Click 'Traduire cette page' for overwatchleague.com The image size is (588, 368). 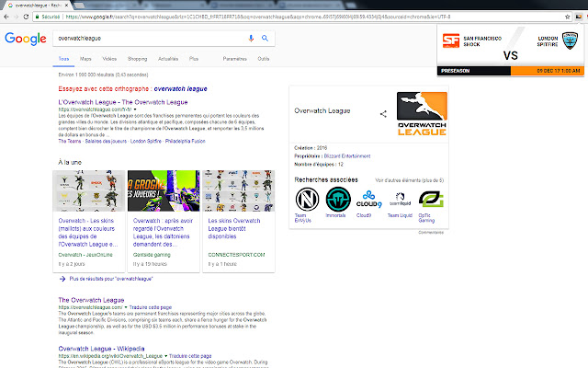point(151,307)
